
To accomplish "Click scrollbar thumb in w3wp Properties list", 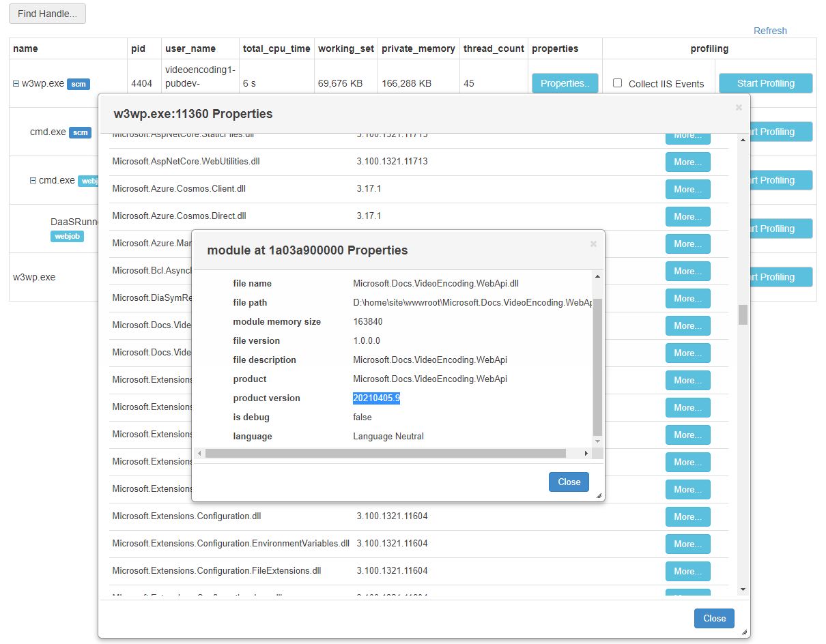I will pyautogui.click(x=743, y=314).
